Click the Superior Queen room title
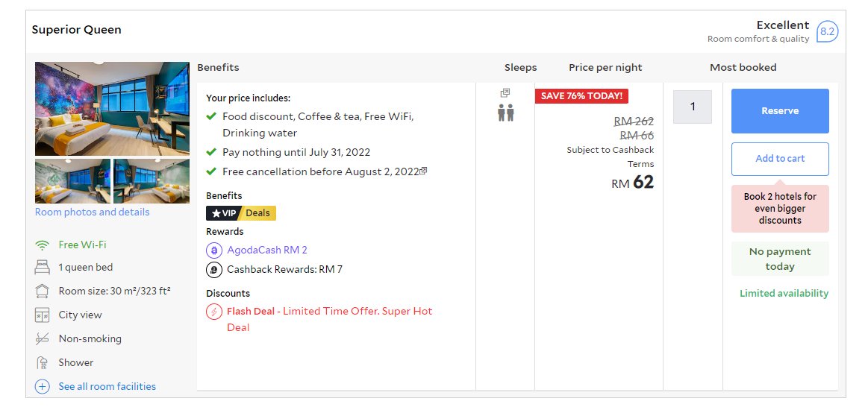This screenshot has width=868, height=416. [76, 30]
